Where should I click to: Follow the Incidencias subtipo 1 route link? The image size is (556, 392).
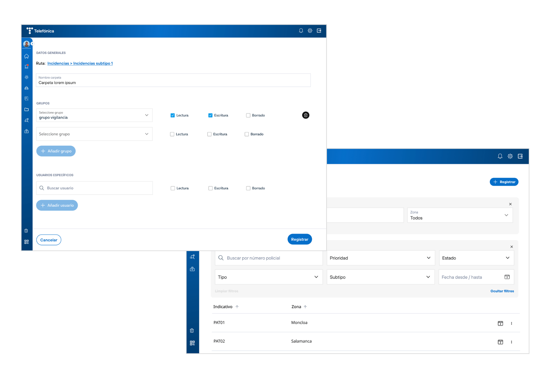93,63
